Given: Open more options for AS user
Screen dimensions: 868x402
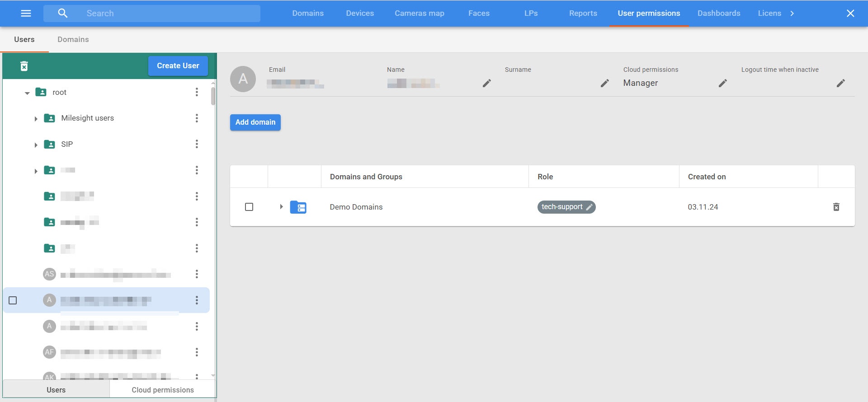Looking at the screenshot, I should [x=197, y=274].
